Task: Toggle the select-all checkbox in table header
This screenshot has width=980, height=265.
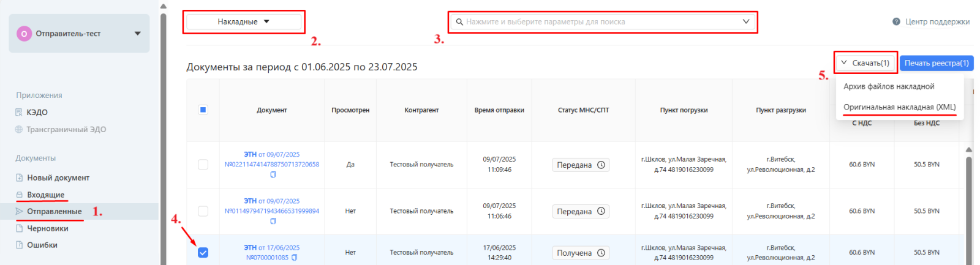Action: point(203,110)
